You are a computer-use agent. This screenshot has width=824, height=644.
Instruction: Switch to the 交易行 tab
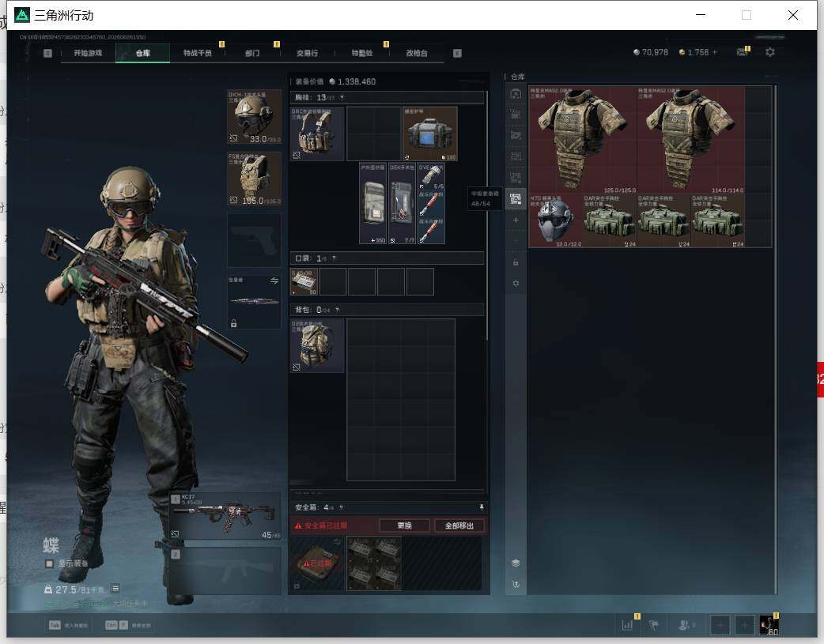pos(307,53)
